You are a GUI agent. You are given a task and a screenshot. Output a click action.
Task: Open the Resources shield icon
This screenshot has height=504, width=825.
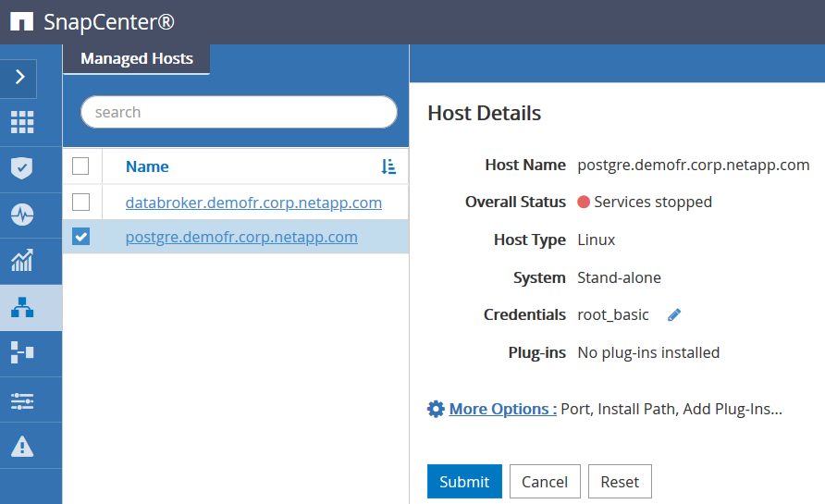(22, 168)
